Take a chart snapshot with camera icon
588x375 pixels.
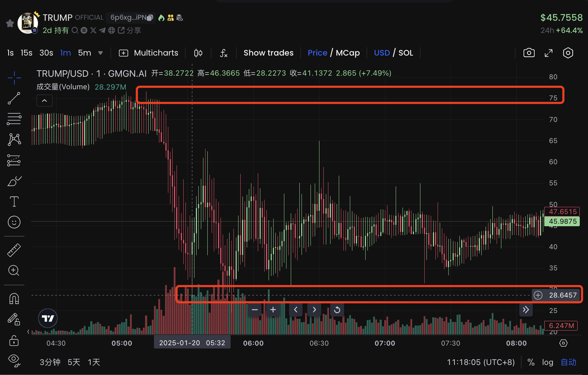tap(529, 53)
